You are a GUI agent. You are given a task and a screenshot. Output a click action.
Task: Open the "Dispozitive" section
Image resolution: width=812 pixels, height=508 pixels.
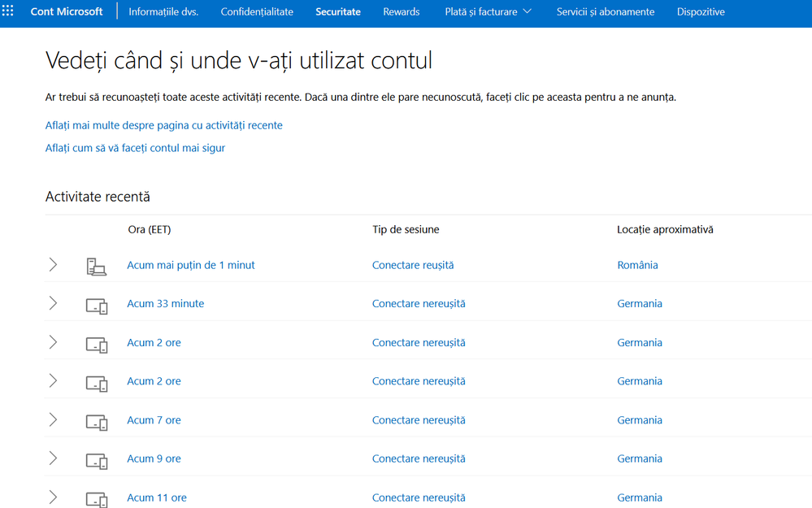click(x=700, y=11)
